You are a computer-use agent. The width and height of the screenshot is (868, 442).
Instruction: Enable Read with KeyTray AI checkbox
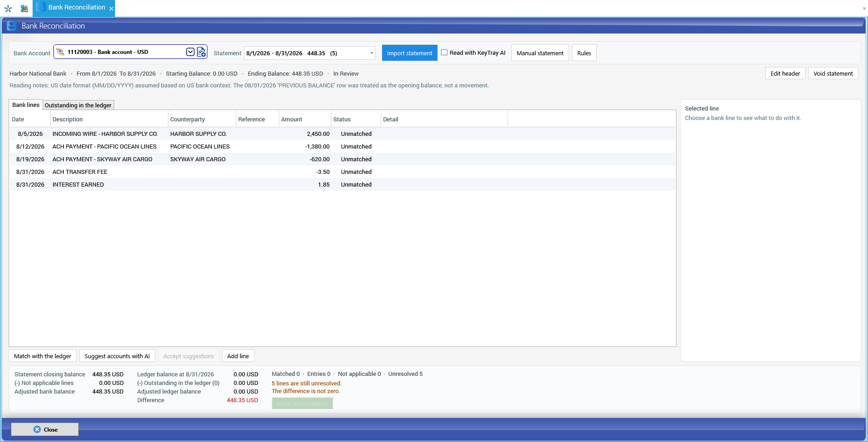[444, 53]
